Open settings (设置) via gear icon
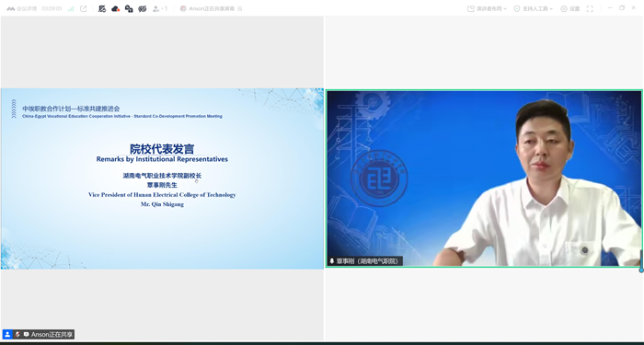Screen dimensions: 644x345 pos(570,8)
